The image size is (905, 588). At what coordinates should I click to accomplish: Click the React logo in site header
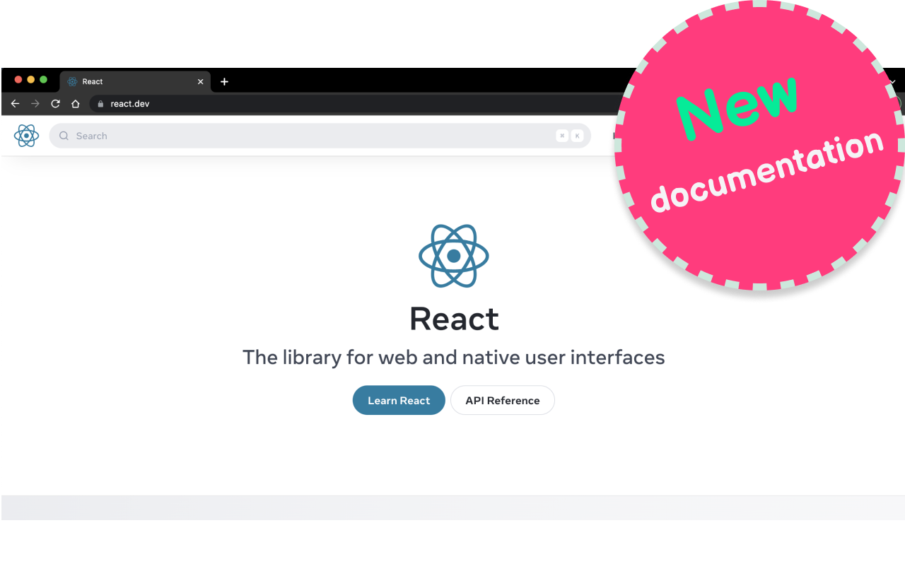(26, 136)
